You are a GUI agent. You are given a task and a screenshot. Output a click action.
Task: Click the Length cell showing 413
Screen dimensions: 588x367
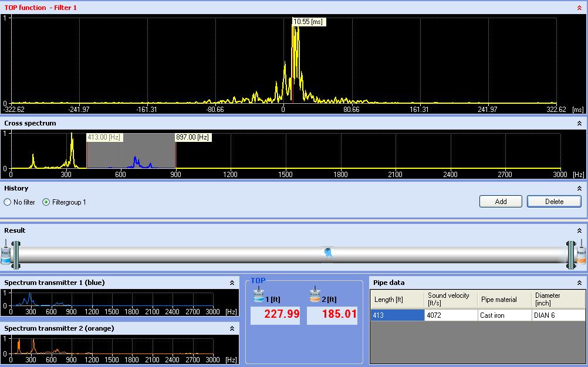[x=397, y=315]
